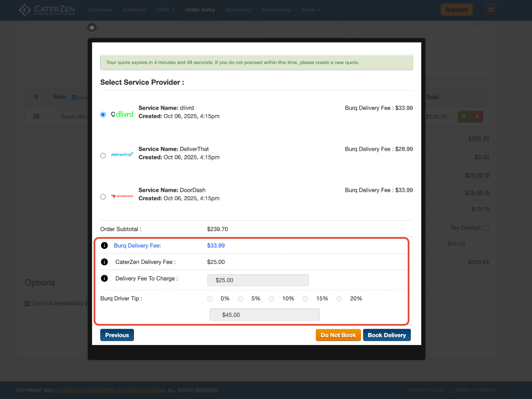The image size is (532, 399).
Task: Click the Do Not Book button
Action: pyautogui.click(x=338, y=335)
